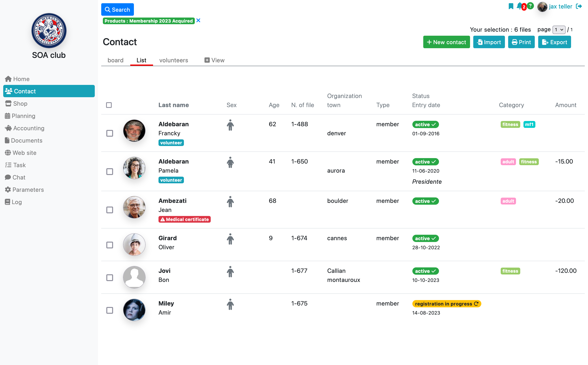
Task: Open Accounting from the sidebar
Action: [28, 128]
